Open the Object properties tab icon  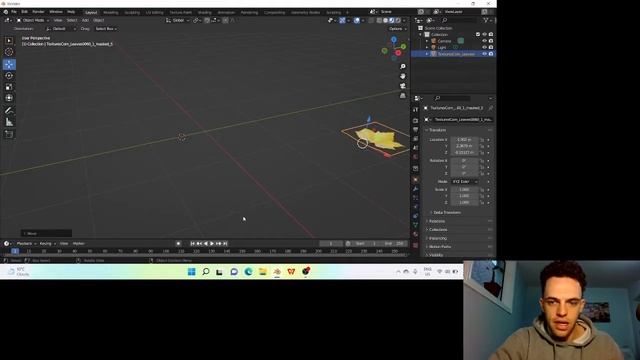[416, 180]
